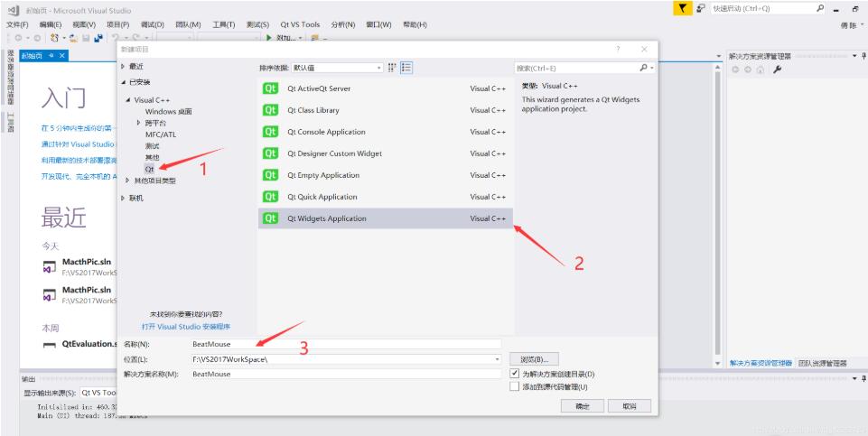
Task: Select Qt Quick Application template row
Action: [386, 197]
